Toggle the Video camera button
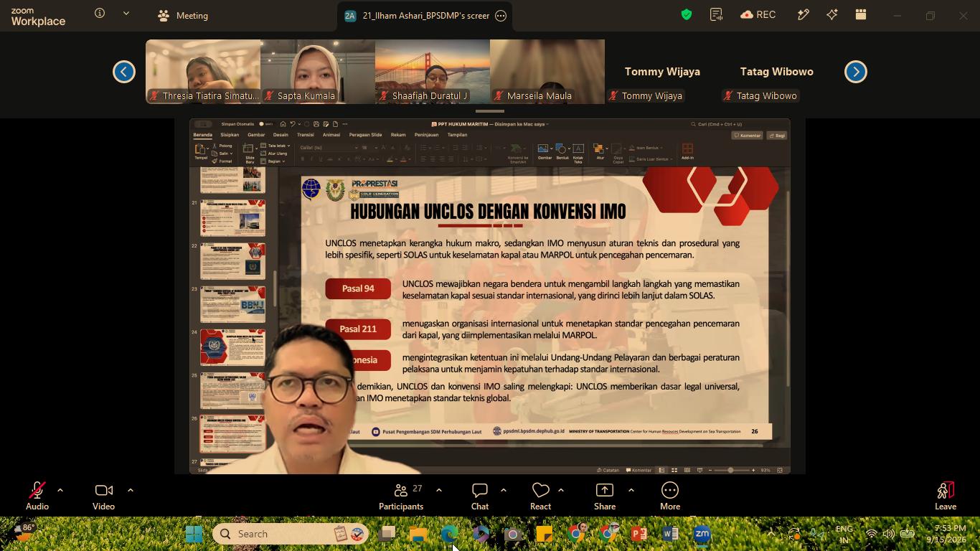This screenshot has height=551, width=980. click(x=104, y=491)
